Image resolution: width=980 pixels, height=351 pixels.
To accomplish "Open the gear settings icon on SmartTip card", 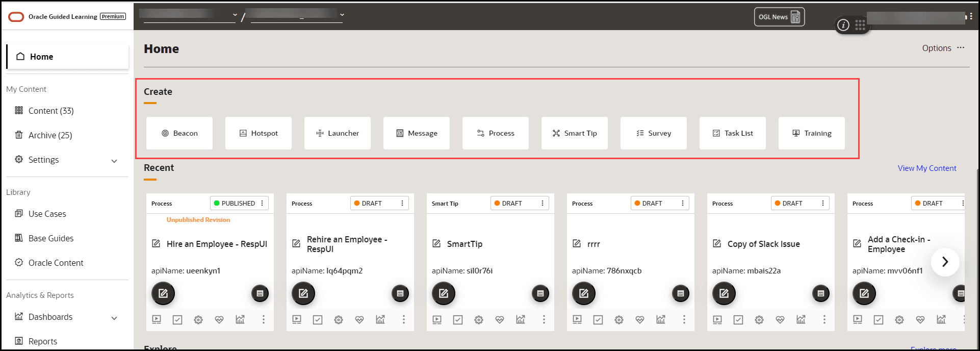I will pos(479,320).
